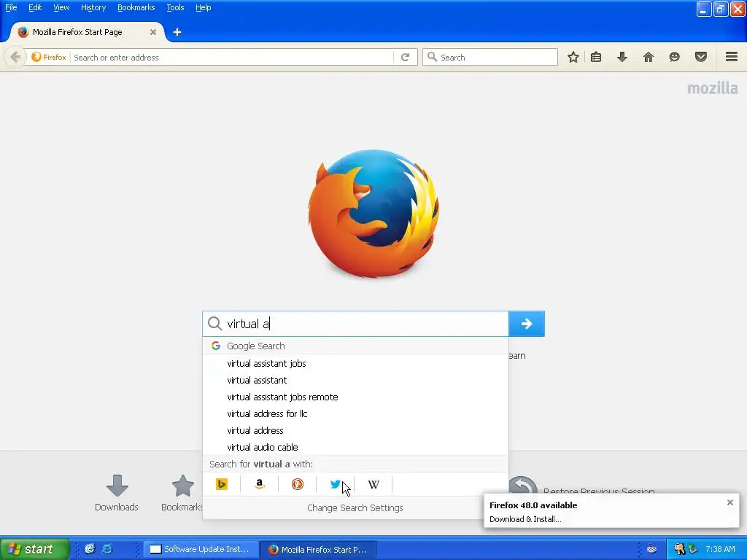Open the File menu
747x560 pixels.
(11, 7)
